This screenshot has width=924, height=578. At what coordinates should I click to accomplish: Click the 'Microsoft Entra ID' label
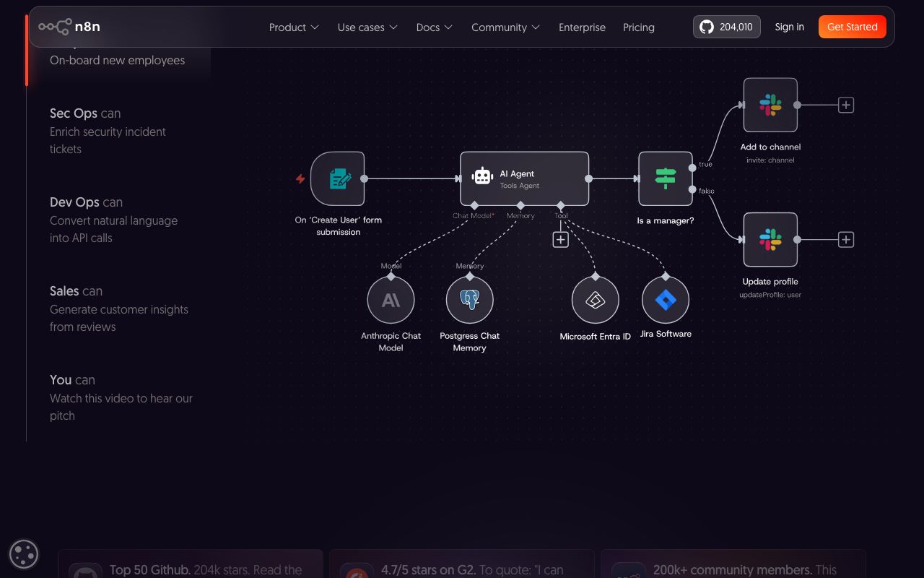coord(596,337)
